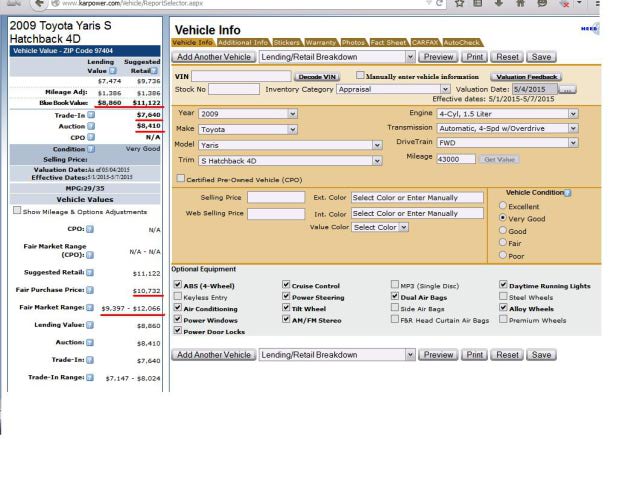Click the Mileage input field
The width and height of the screenshot is (640, 480).
(x=456, y=159)
